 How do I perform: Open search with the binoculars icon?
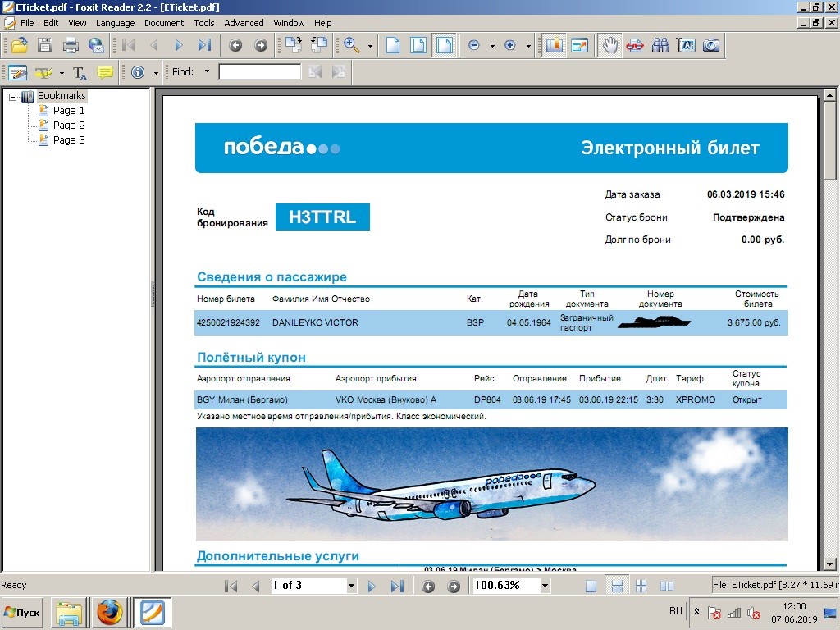point(660,45)
